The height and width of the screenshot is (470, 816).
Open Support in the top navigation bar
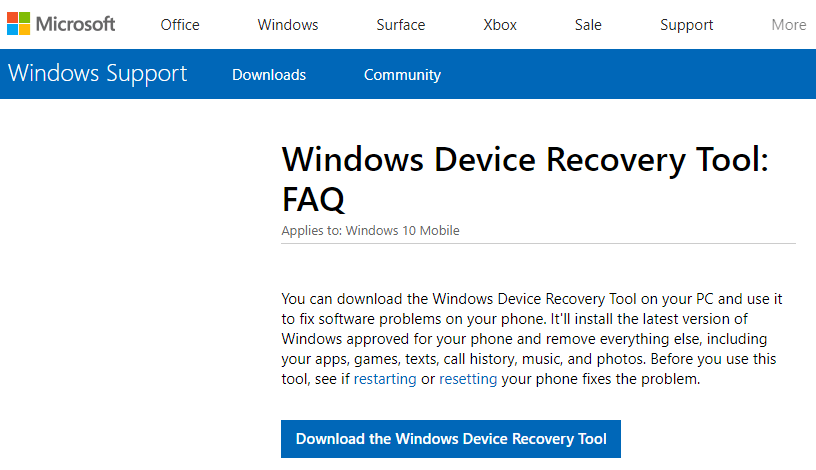[x=686, y=25]
